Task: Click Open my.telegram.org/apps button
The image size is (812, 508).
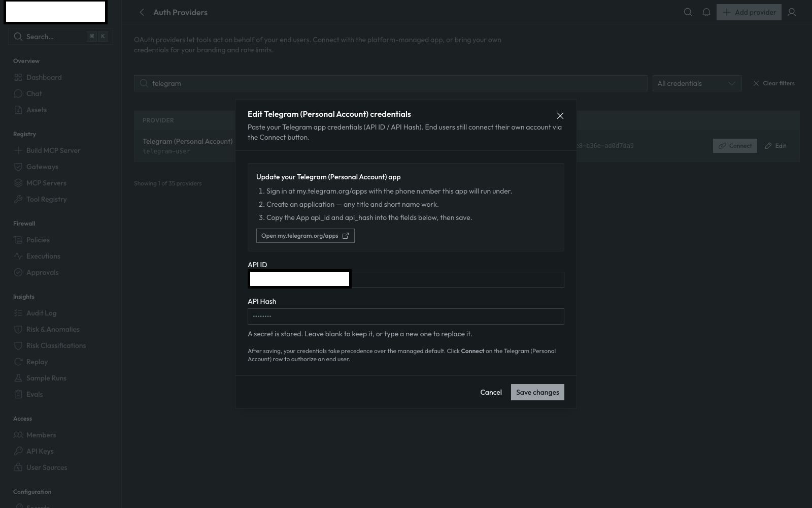Action: click(x=305, y=236)
